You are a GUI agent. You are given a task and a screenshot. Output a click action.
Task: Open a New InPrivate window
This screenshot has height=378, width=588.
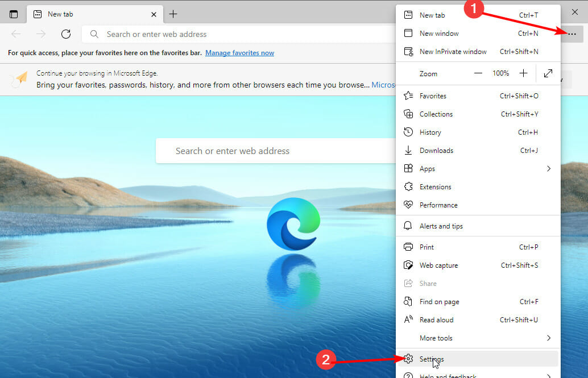click(x=478, y=51)
